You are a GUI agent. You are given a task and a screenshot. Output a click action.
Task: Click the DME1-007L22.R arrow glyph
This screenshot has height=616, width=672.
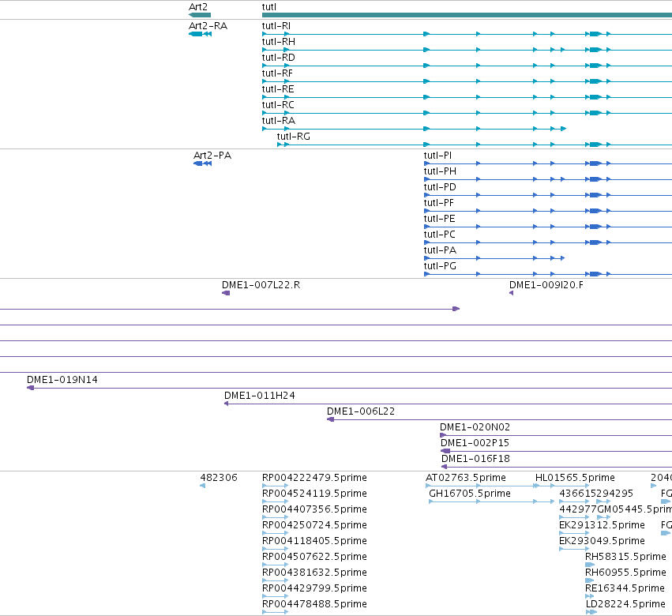coord(226,293)
